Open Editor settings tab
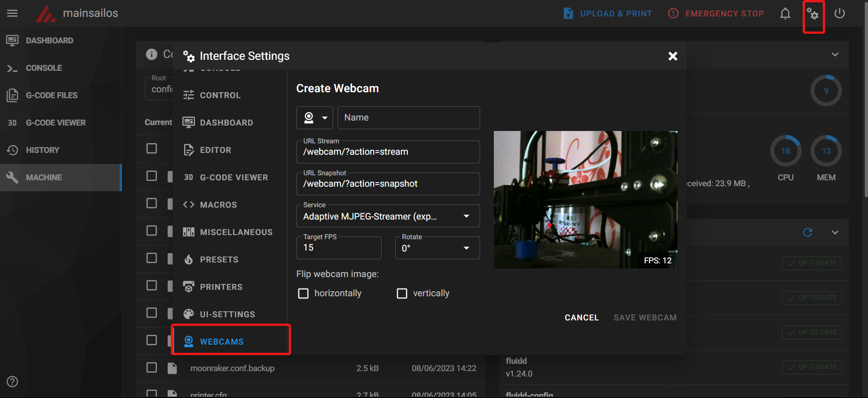The width and height of the screenshot is (868, 398). [230, 150]
